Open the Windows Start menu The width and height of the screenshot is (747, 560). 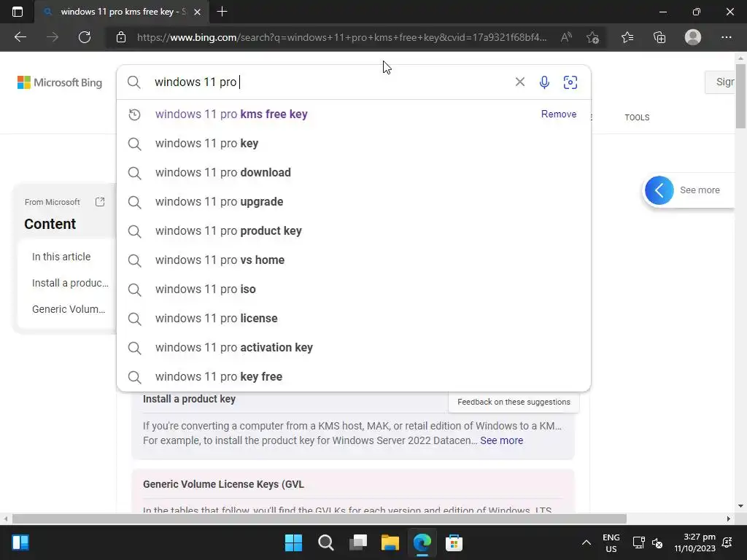pos(293,542)
